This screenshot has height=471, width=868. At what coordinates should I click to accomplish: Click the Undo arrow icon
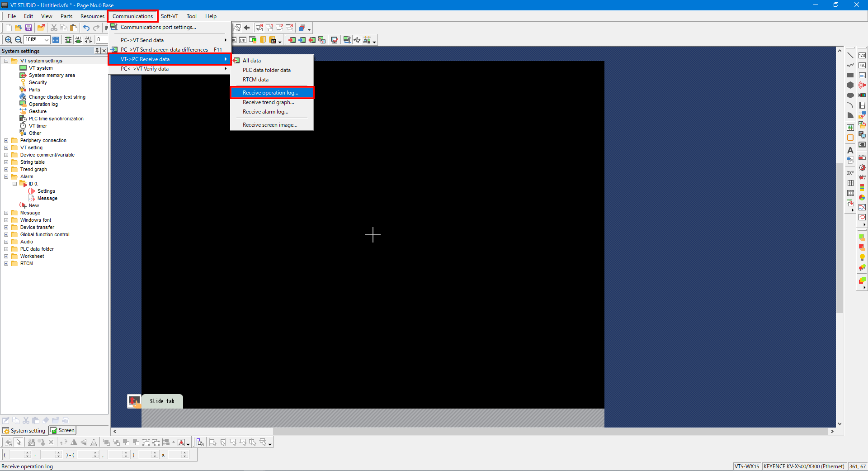point(86,28)
